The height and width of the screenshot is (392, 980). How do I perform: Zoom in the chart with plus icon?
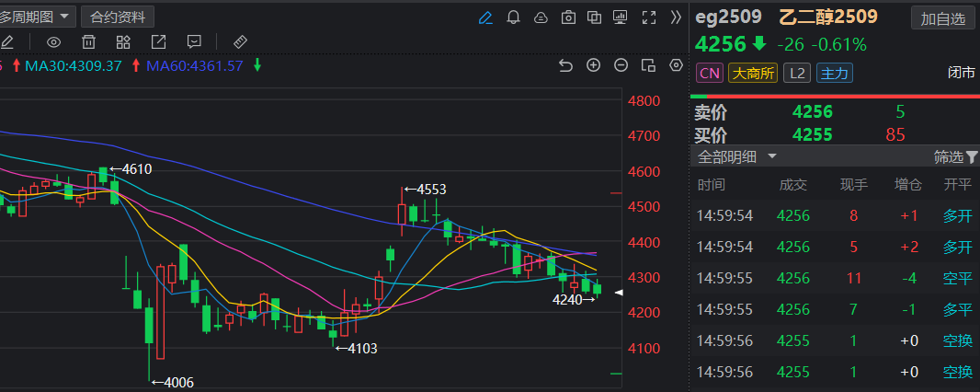594,64
